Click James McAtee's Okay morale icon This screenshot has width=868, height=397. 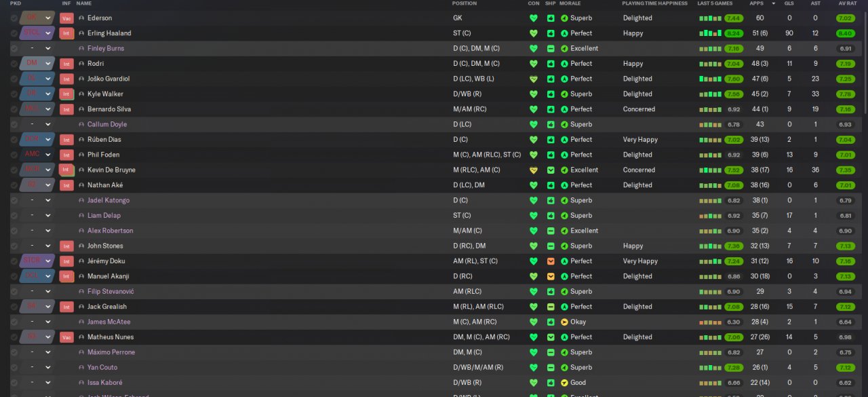[x=564, y=322]
